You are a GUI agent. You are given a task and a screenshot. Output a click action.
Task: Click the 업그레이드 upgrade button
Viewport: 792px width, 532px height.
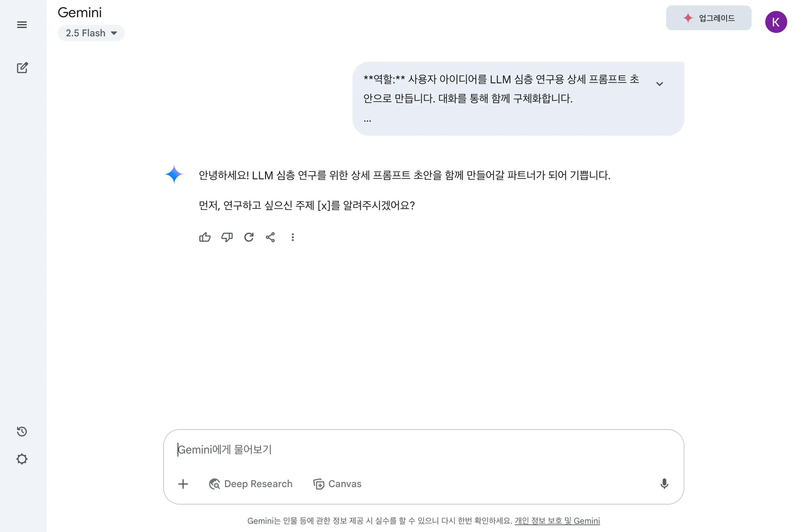pos(708,18)
